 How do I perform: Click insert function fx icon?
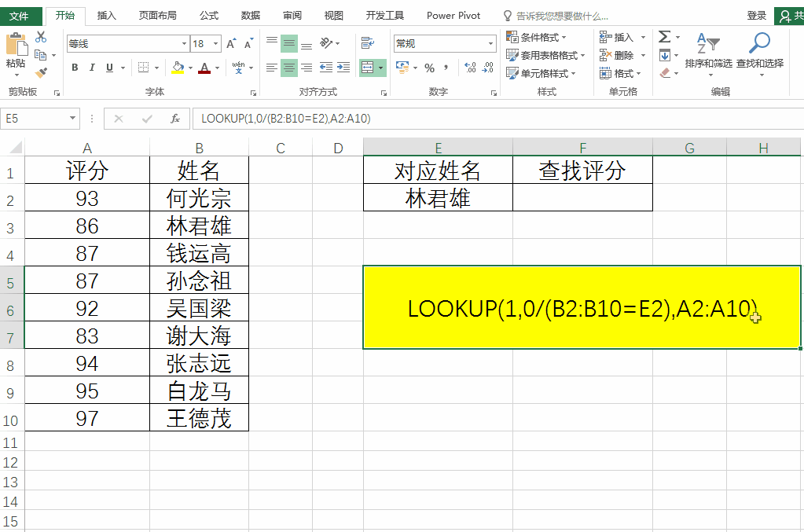pos(174,119)
